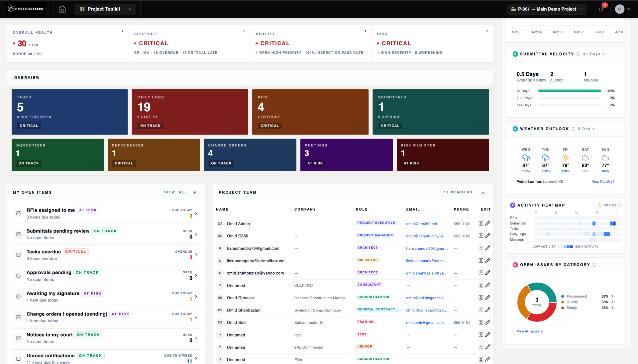Open the Project Toolkit dropdown
The height and width of the screenshot is (364, 638).
click(x=106, y=9)
